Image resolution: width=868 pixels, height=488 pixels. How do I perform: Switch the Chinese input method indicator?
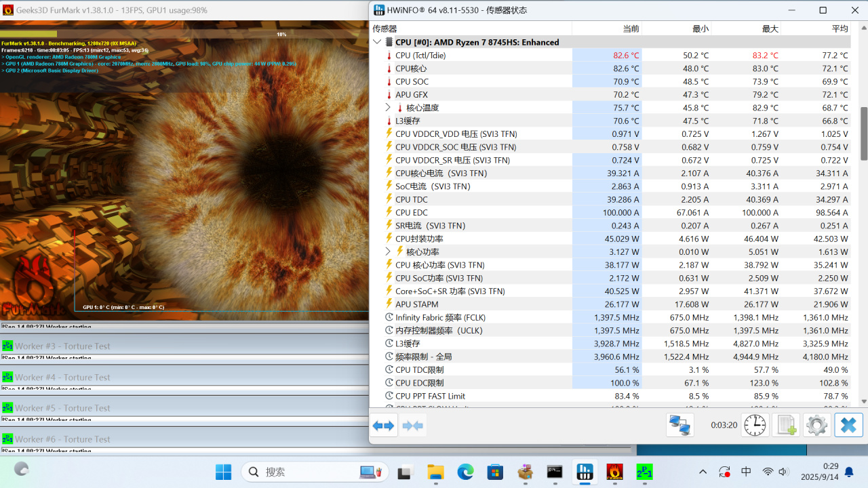point(747,472)
